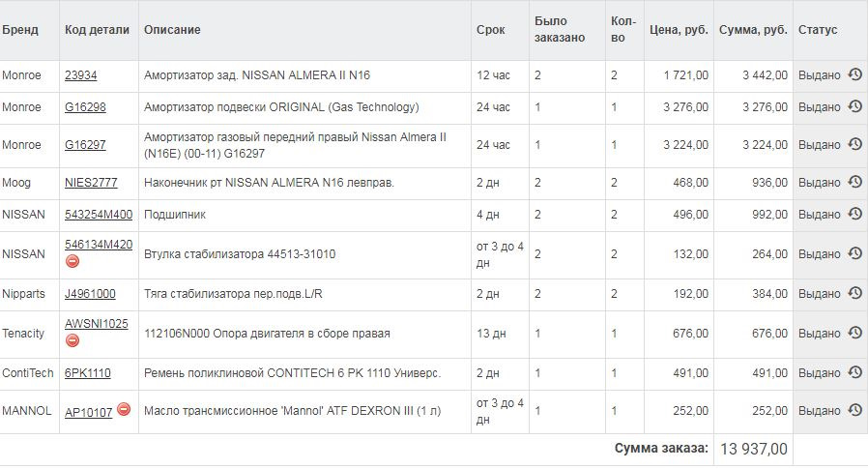Open part link 543254M400

pos(99,215)
